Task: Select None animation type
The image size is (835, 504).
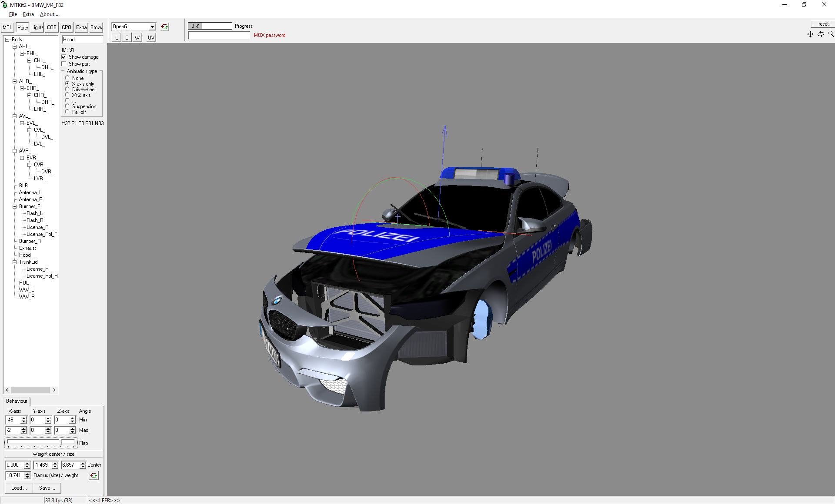Action: pyautogui.click(x=67, y=78)
